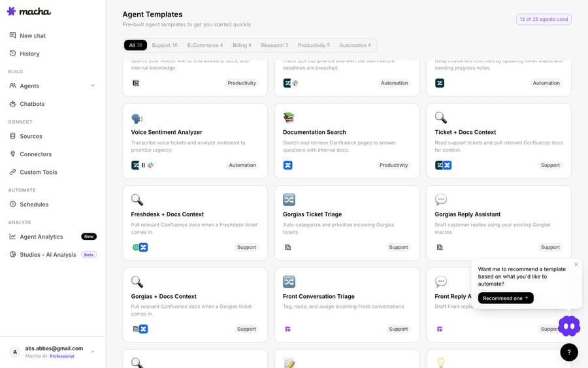Click the Voice Sentiment Analyzer speaking-head icon
Image resolution: width=588 pixels, height=368 pixels.
pos(137,118)
